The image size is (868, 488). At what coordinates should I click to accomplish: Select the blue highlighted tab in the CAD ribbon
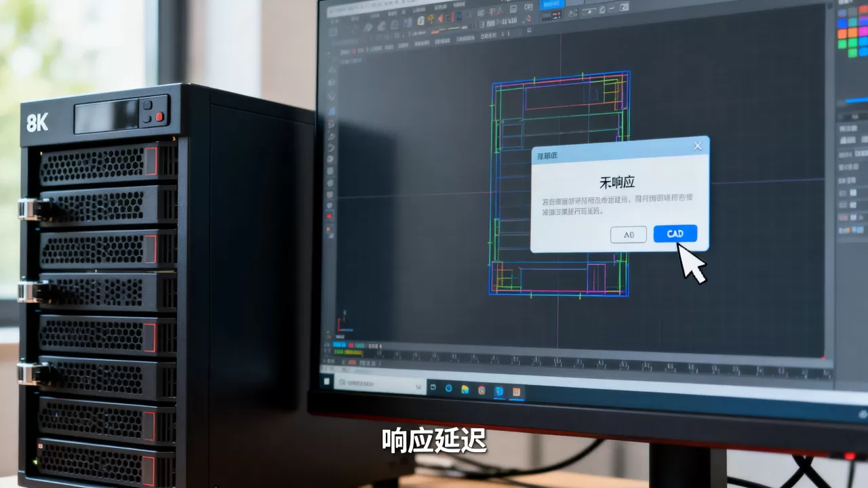click(x=551, y=4)
